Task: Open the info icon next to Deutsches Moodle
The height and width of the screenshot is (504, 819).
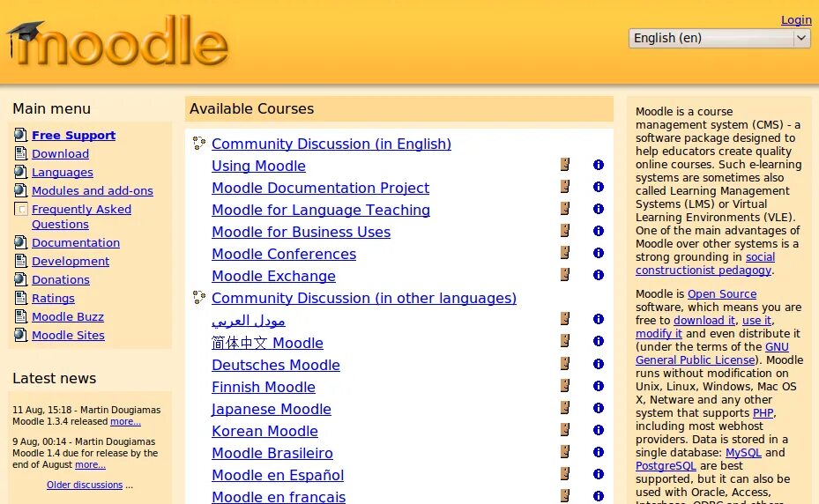Action: [599, 364]
